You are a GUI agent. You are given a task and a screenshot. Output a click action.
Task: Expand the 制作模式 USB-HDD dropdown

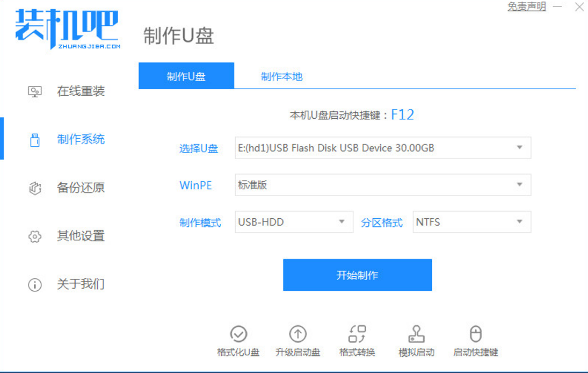294,222
